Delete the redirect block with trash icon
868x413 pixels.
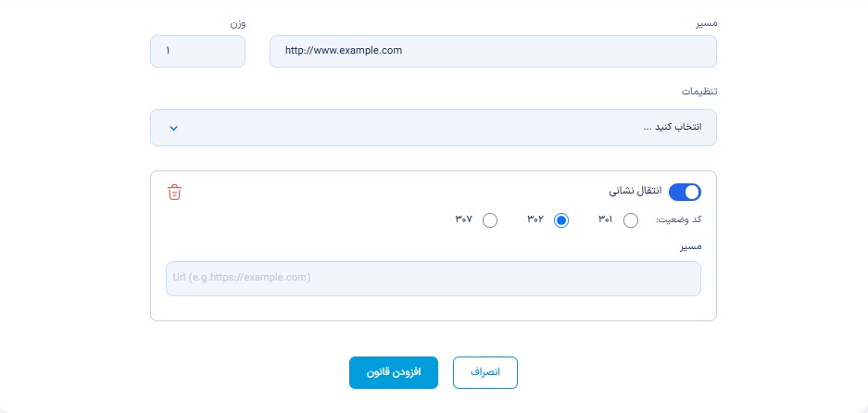174,192
